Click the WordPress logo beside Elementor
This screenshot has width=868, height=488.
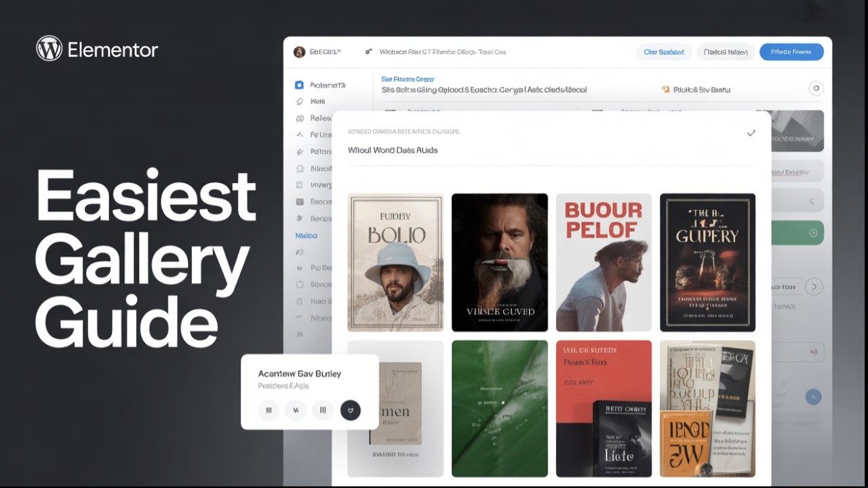point(49,49)
